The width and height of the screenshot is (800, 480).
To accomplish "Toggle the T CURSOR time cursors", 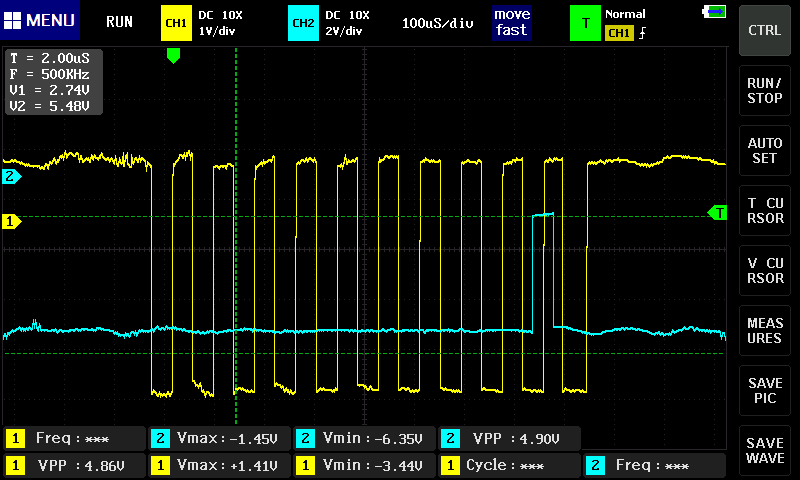I will tap(765, 212).
